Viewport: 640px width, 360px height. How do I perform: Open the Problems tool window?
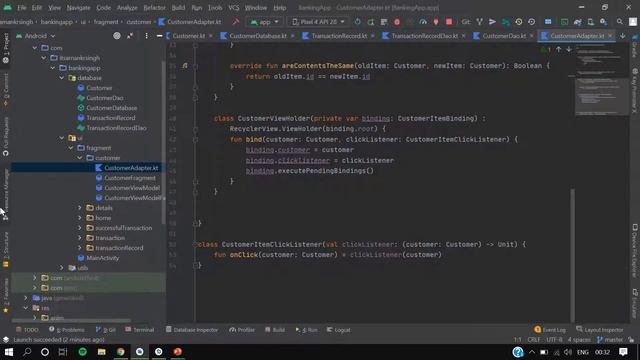(x=67, y=330)
